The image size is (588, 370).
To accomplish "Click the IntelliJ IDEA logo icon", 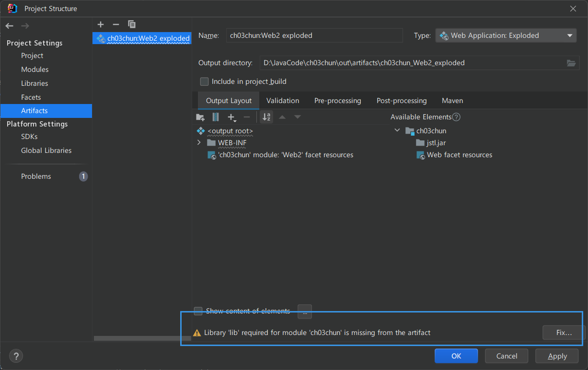I will (x=13, y=8).
